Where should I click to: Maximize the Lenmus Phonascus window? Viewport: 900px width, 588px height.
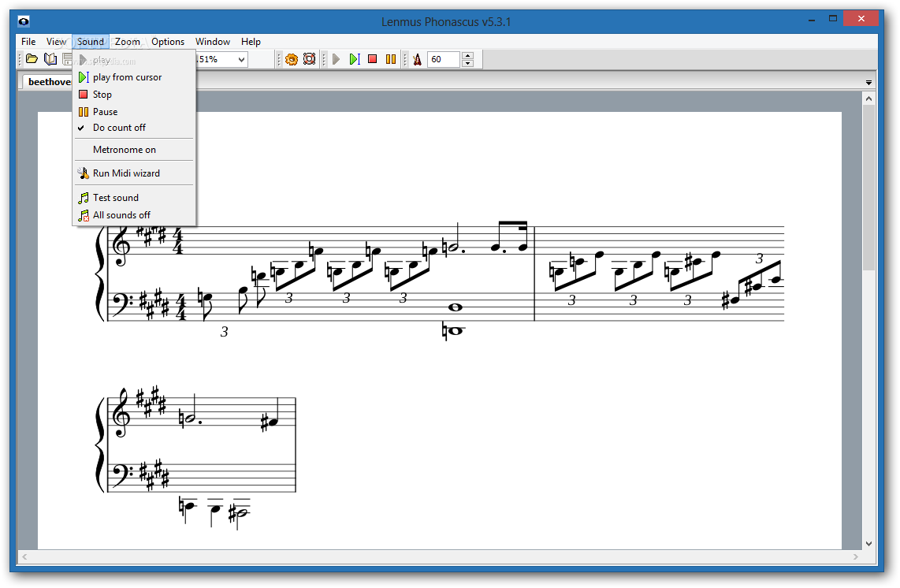coord(833,19)
